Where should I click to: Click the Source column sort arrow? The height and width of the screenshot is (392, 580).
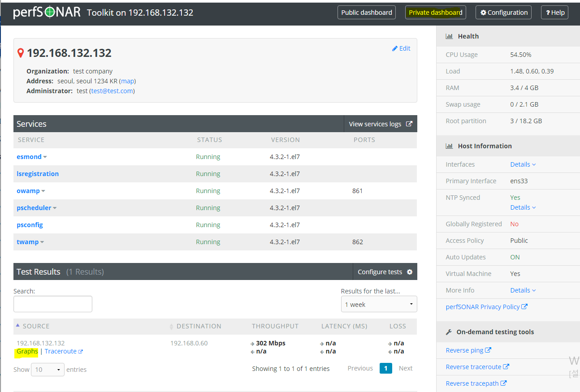[18, 325]
